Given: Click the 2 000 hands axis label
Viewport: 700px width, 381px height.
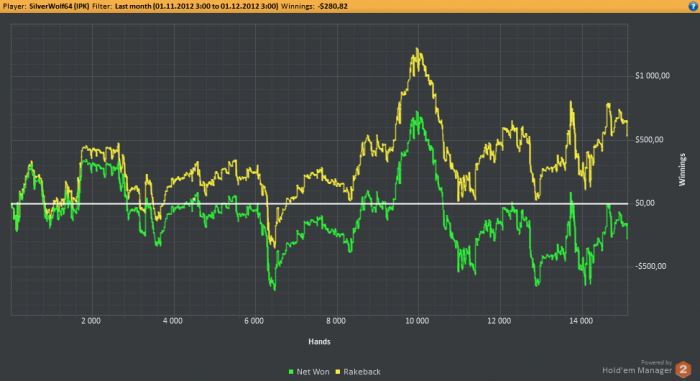Looking at the screenshot, I should [x=91, y=321].
